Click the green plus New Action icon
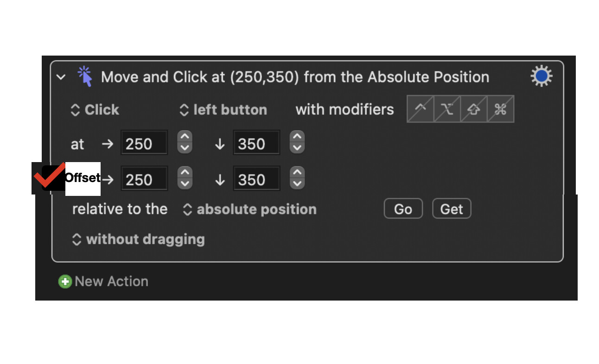The height and width of the screenshot is (364, 599). [x=65, y=281]
